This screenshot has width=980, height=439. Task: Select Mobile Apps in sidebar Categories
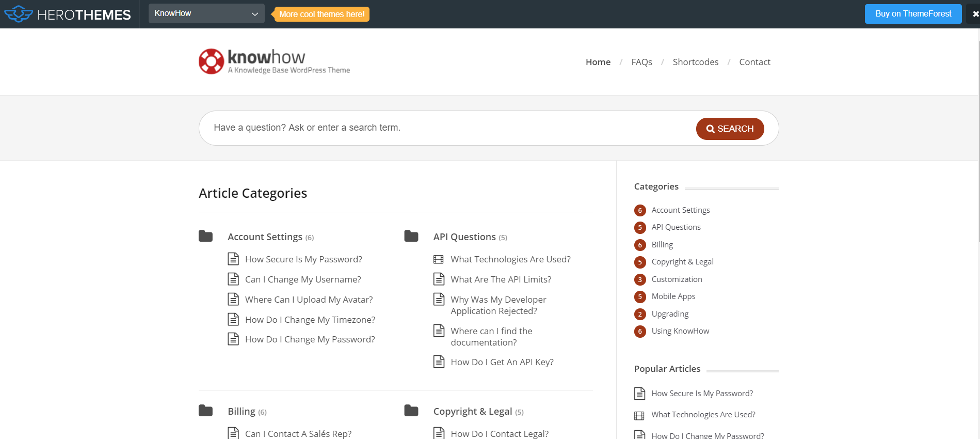(x=673, y=296)
